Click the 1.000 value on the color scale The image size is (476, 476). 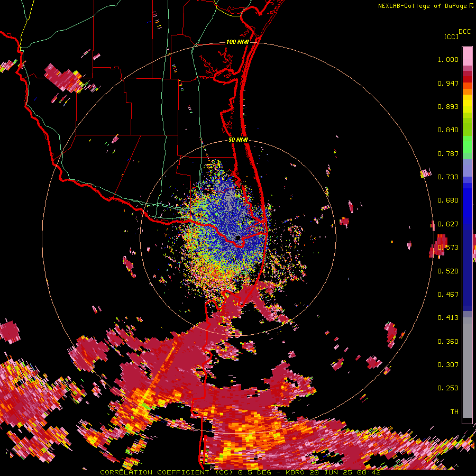pos(448,60)
